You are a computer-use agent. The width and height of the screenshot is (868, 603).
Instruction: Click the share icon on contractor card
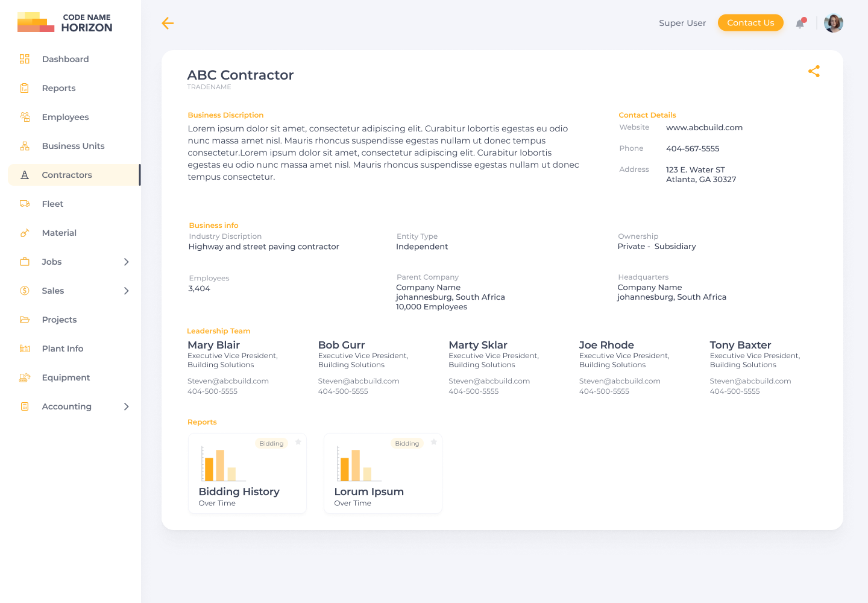pyautogui.click(x=814, y=71)
